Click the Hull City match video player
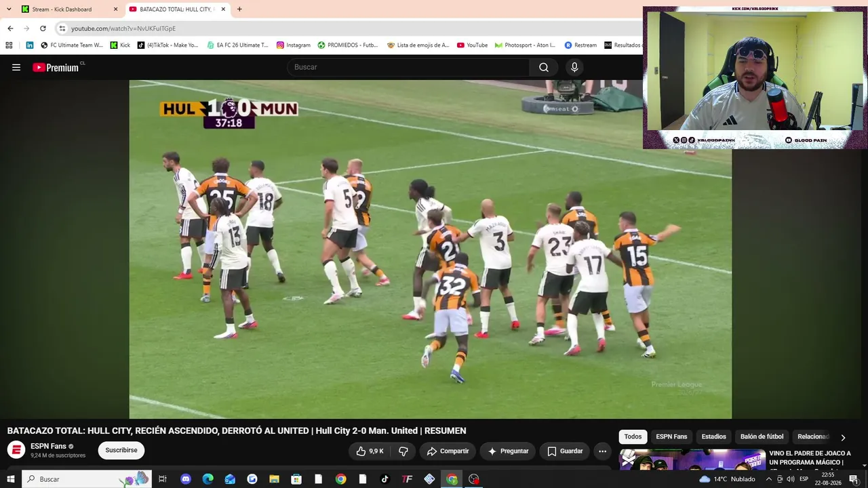 tap(431, 249)
